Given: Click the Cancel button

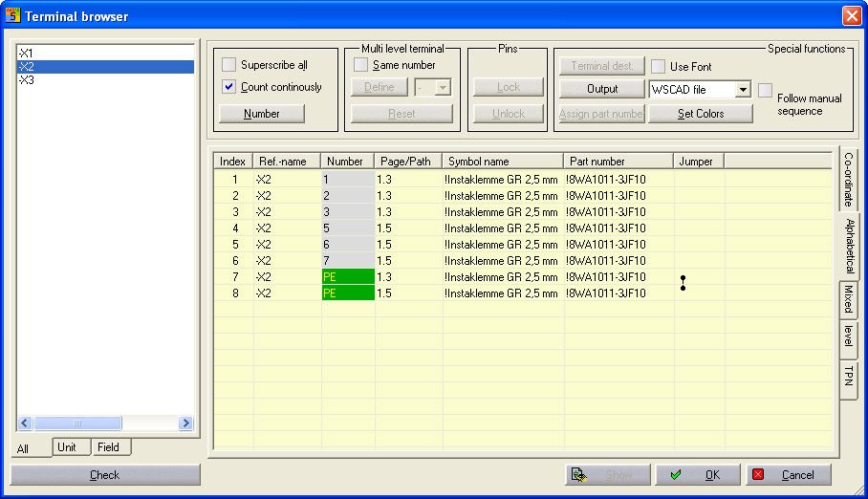Looking at the screenshot, I should click(x=789, y=475).
